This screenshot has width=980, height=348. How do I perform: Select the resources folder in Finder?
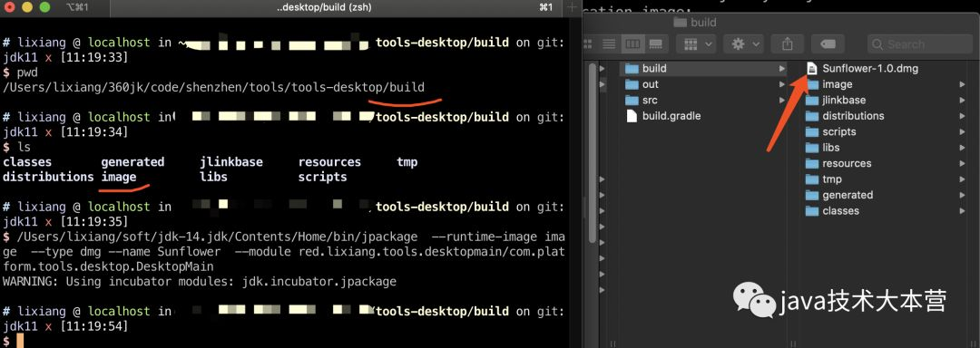click(x=847, y=163)
